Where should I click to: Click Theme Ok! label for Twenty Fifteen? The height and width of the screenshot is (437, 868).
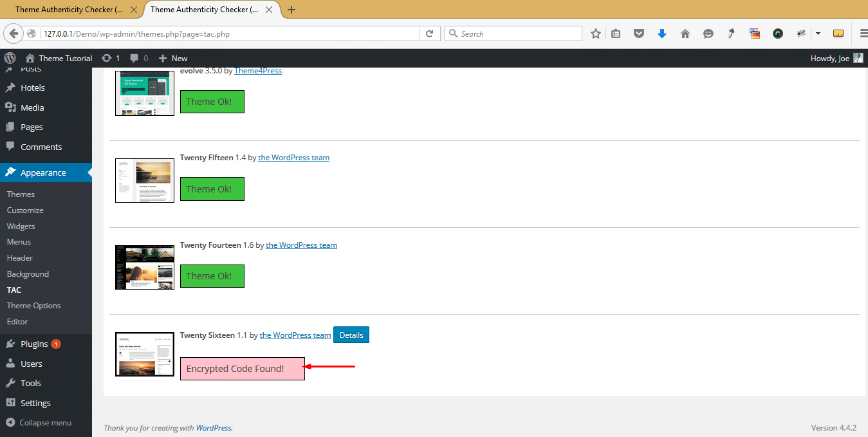212,189
